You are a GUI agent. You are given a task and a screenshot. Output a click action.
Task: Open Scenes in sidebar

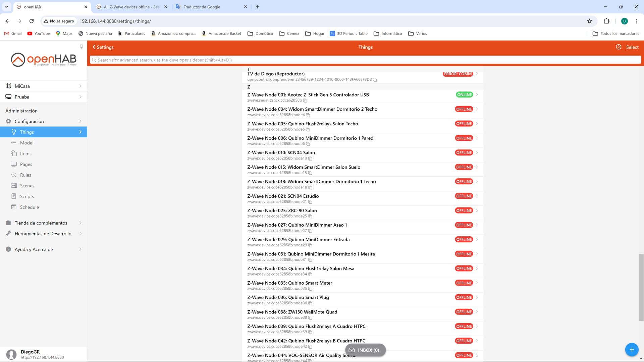(44, 186)
